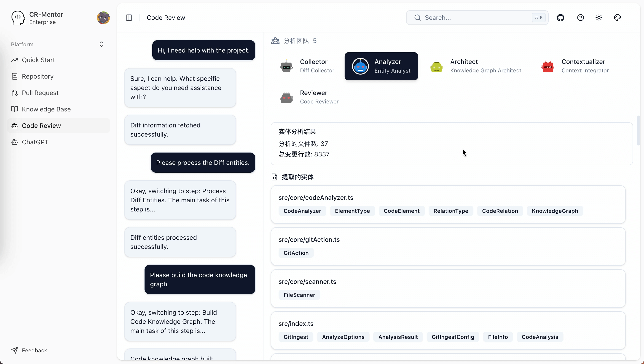The height and width of the screenshot is (364, 644).
Task: Click the CodeAnalyzer entity tag
Action: 302,211
